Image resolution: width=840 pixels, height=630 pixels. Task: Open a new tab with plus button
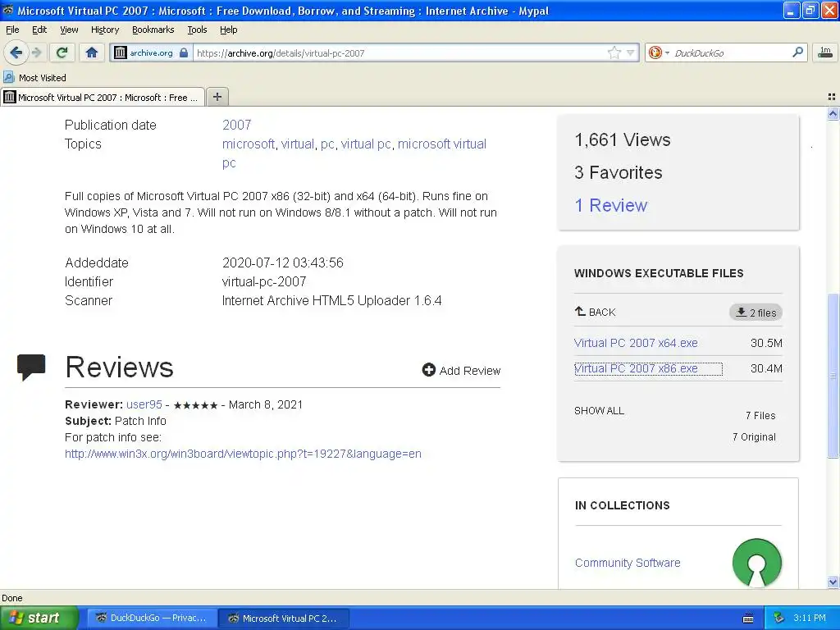[217, 97]
